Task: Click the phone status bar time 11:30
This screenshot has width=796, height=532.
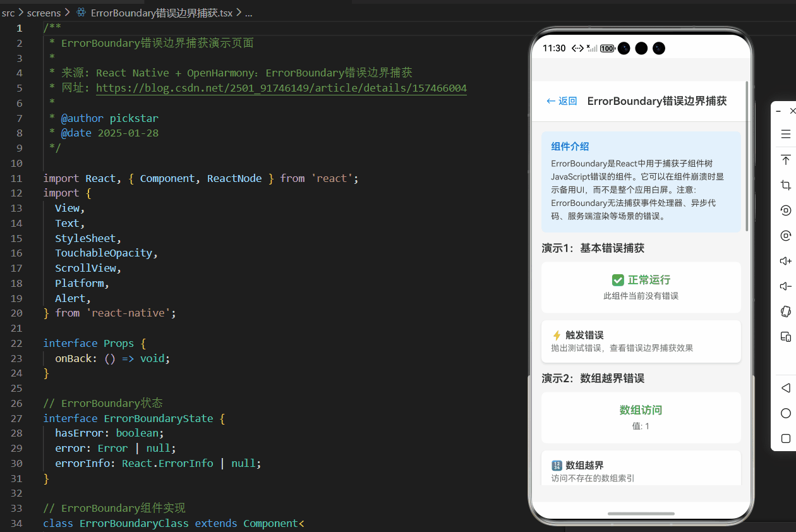Action: (x=554, y=48)
